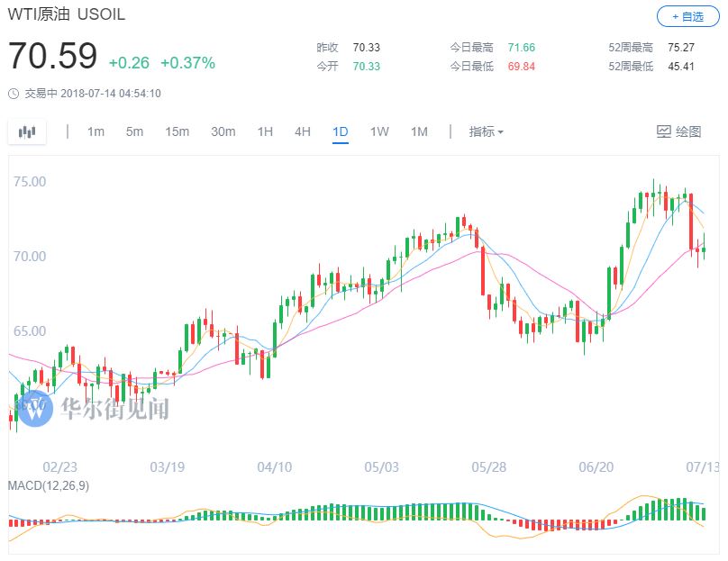Click the clock icon beside trading time
Viewport: 728px width, 561px height.
coord(13,93)
